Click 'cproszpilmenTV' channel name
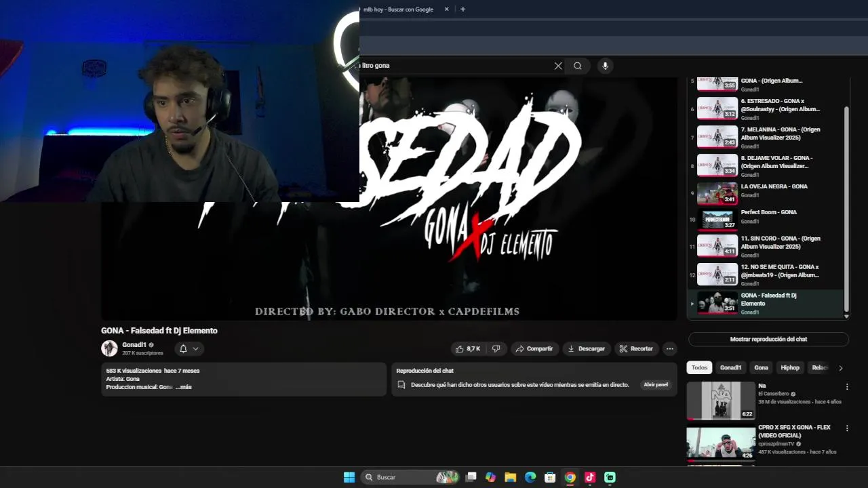The height and width of the screenshot is (488, 868). tap(776, 444)
